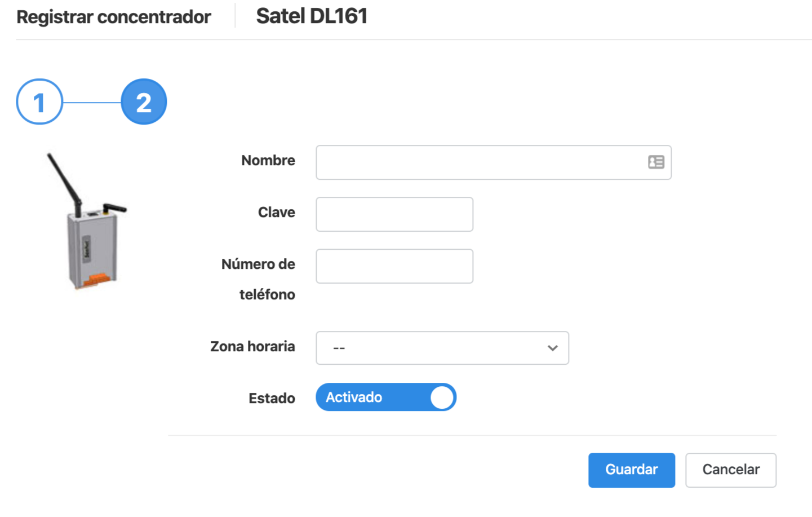Toggle the Estado Activado switch

point(386,397)
